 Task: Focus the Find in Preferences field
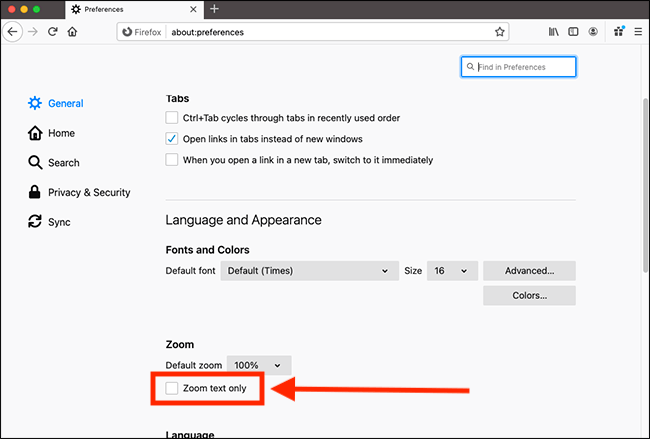518,67
